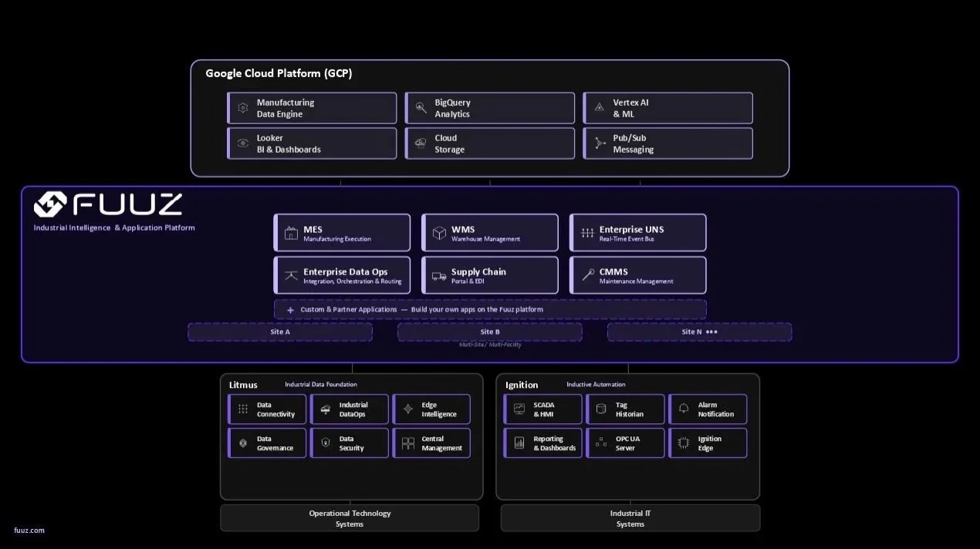
Task: Toggle the Data Security shield in Litmus
Action: pos(326,443)
